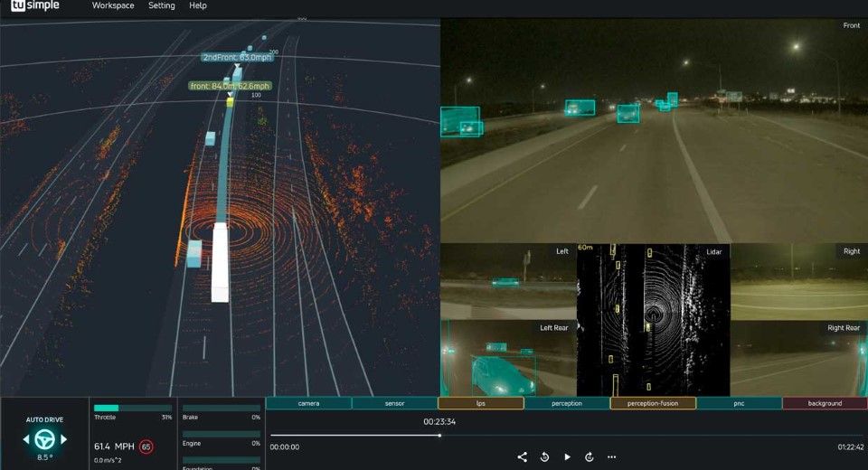868x470 pixels.
Task: Click the steering wheel Auto Drive icon
Action: point(44,439)
